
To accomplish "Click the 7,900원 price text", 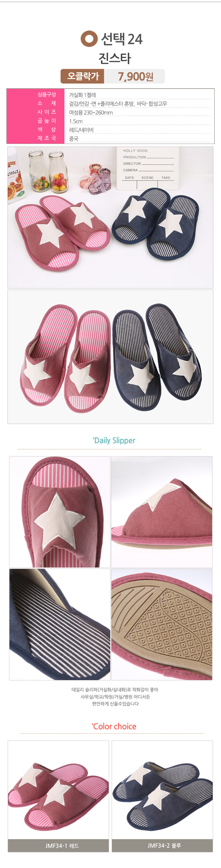I will click(x=135, y=77).
